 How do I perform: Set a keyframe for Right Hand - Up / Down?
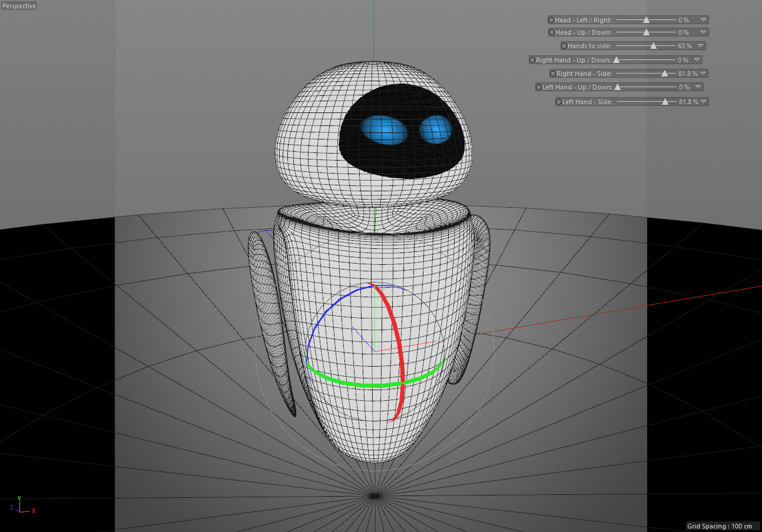pyautogui.click(x=532, y=59)
